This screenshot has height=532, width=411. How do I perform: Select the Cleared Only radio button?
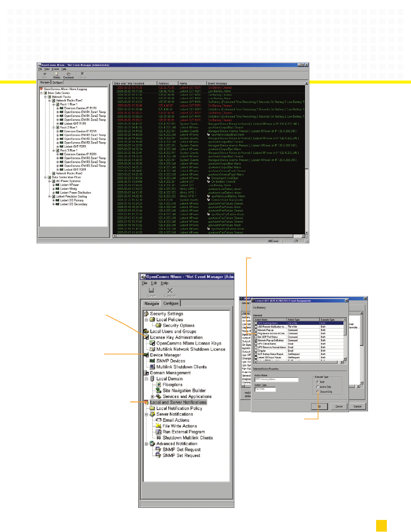pyautogui.click(x=318, y=392)
